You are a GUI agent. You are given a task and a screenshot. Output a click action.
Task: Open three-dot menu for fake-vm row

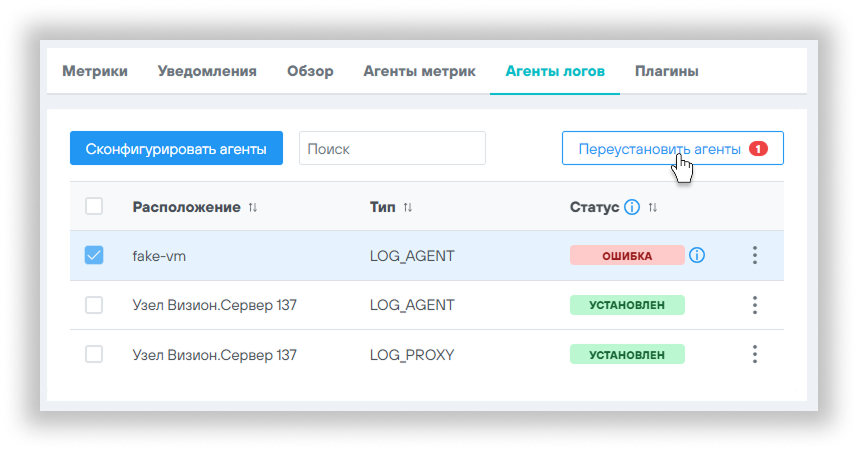(x=755, y=256)
